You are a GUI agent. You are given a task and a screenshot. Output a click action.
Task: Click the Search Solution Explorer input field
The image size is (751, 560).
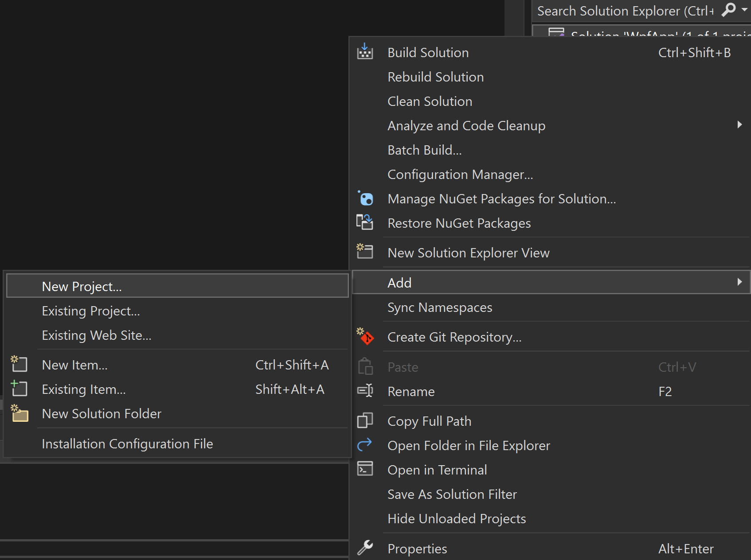point(625,11)
